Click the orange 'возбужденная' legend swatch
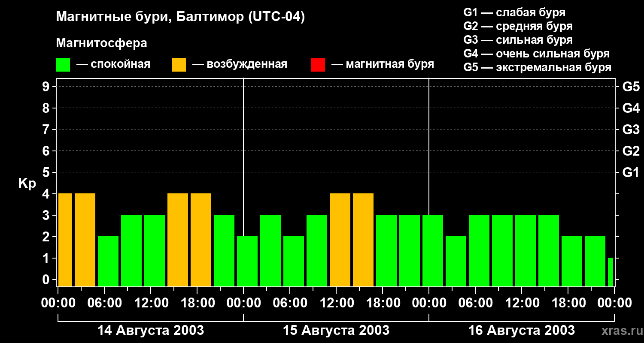Image resolution: width=644 pixels, height=343 pixels. pos(179,65)
